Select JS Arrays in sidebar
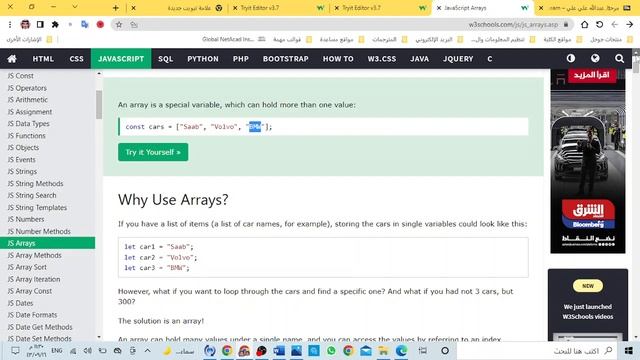The width and height of the screenshot is (640, 360). click(47, 243)
